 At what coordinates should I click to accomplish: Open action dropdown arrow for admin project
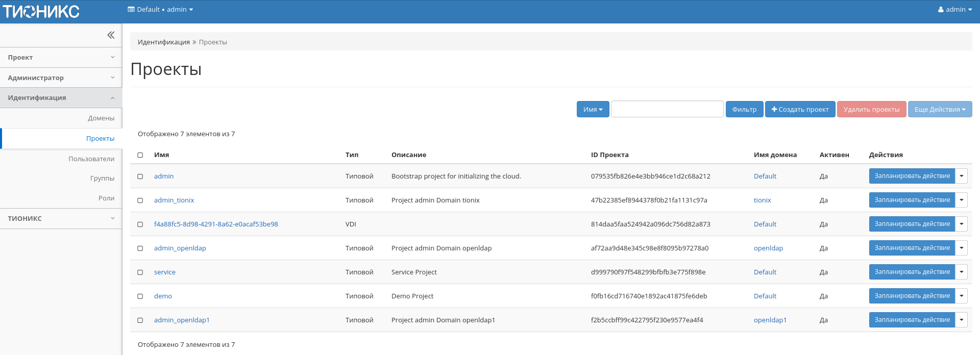click(961, 176)
